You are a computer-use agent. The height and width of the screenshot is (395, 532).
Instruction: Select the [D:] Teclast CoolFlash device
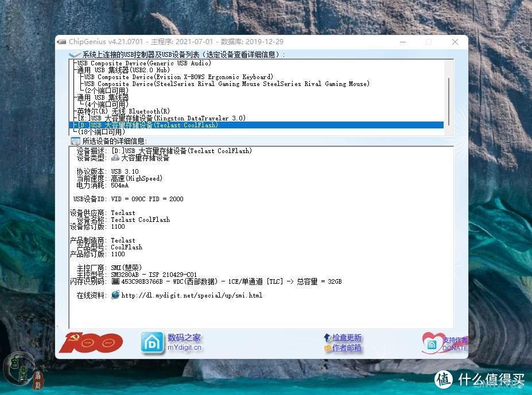pyautogui.click(x=256, y=125)
